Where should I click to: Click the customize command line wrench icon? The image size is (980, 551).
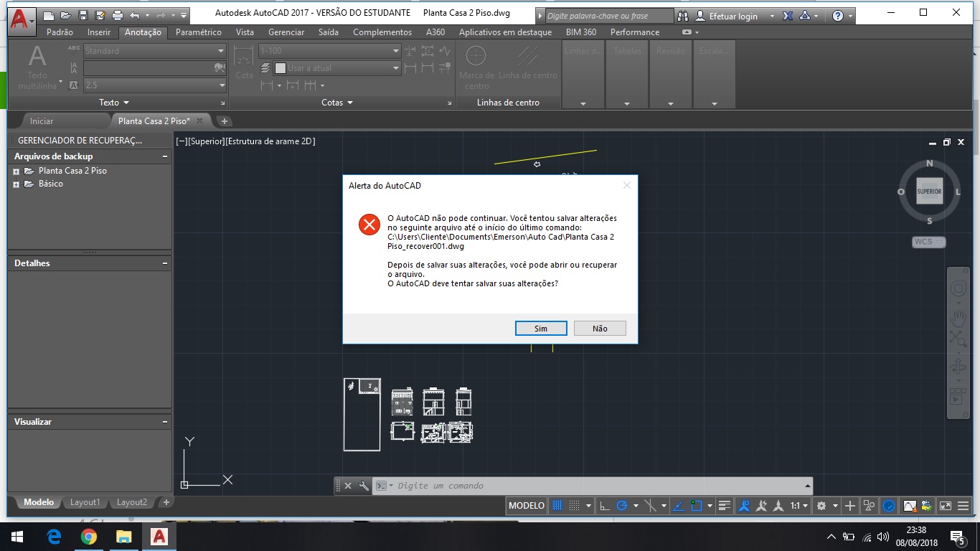tap(364, 486)
